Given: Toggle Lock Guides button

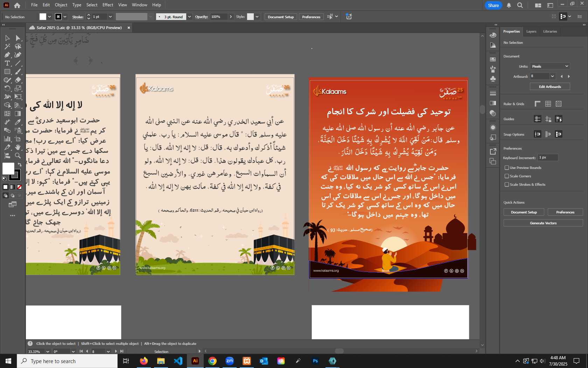Looking at the screenshot, I should tap(548, 119).
